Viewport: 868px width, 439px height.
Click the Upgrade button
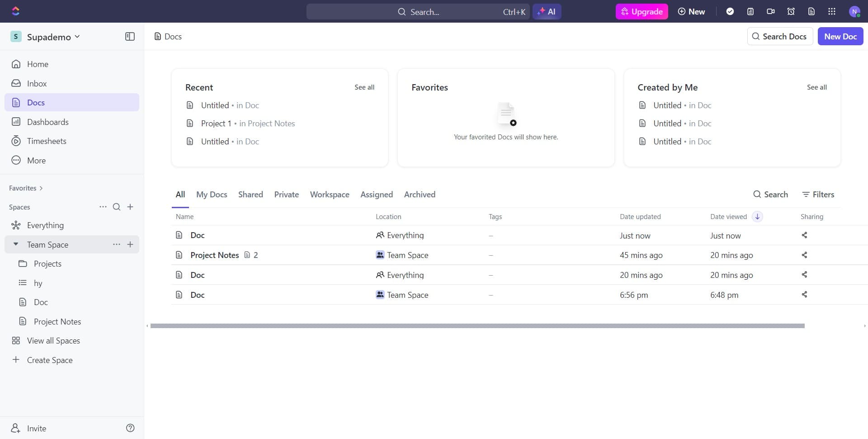coord(642,11)
